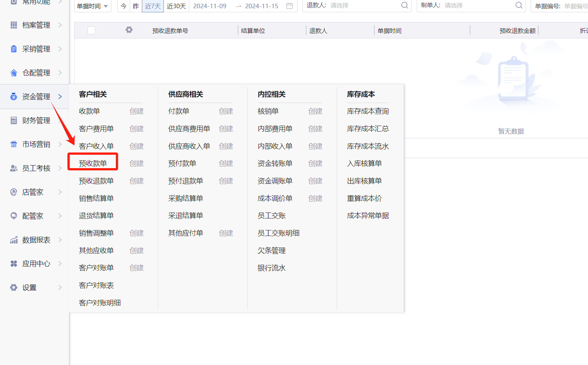Click the 数据报表 chart icon

pos(14,240)
